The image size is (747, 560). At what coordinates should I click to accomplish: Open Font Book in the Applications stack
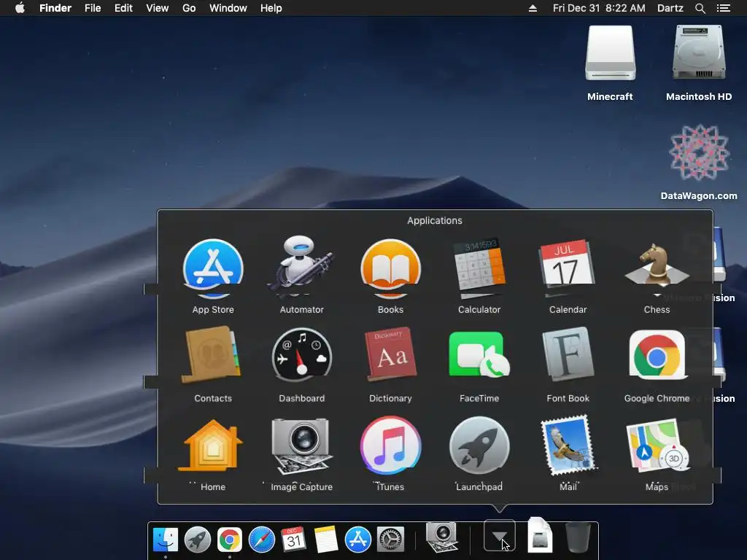pos(568,354)
